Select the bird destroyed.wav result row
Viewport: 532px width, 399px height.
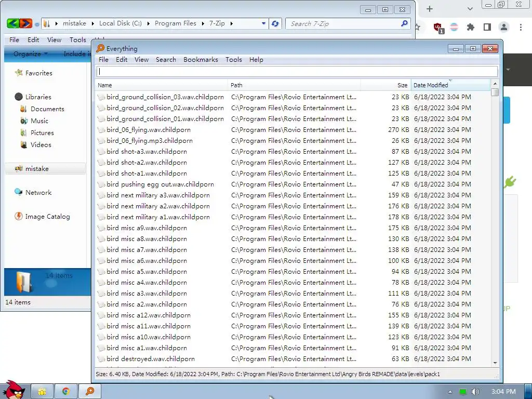tap(293, 359)
